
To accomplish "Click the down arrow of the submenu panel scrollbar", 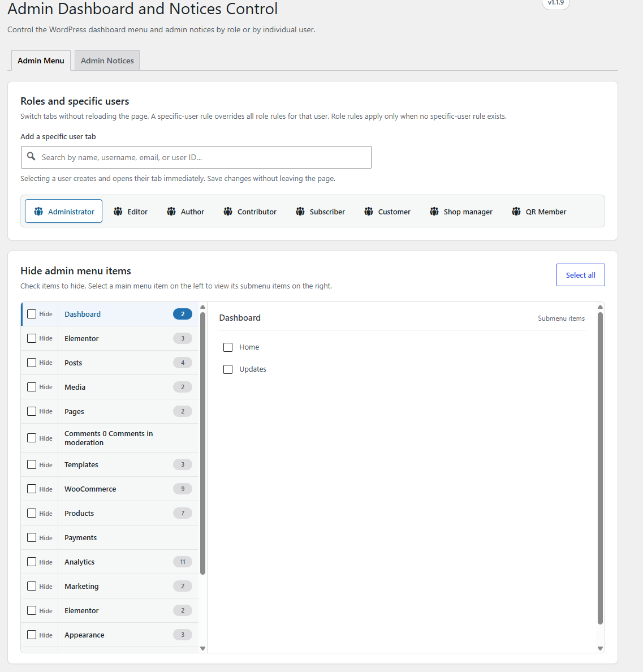I will pos(600,648).
